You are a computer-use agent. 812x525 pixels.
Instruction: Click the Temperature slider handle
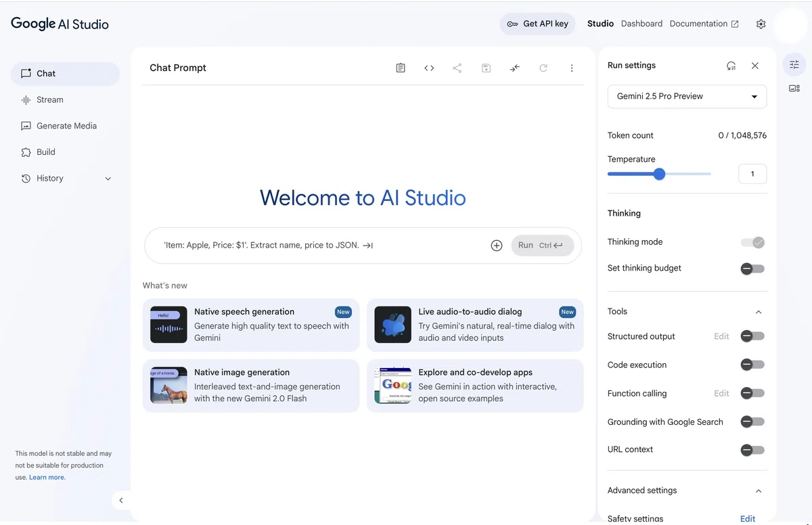click(659, 174)
